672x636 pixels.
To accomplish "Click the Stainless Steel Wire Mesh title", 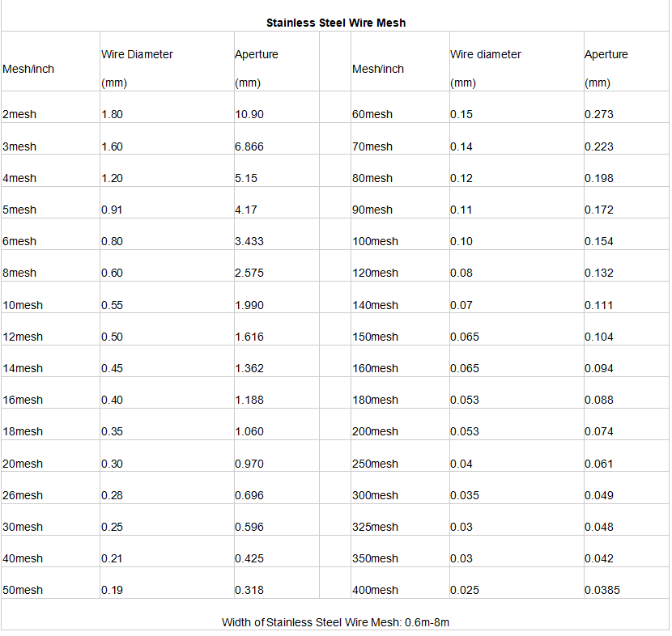I will 336,23.
